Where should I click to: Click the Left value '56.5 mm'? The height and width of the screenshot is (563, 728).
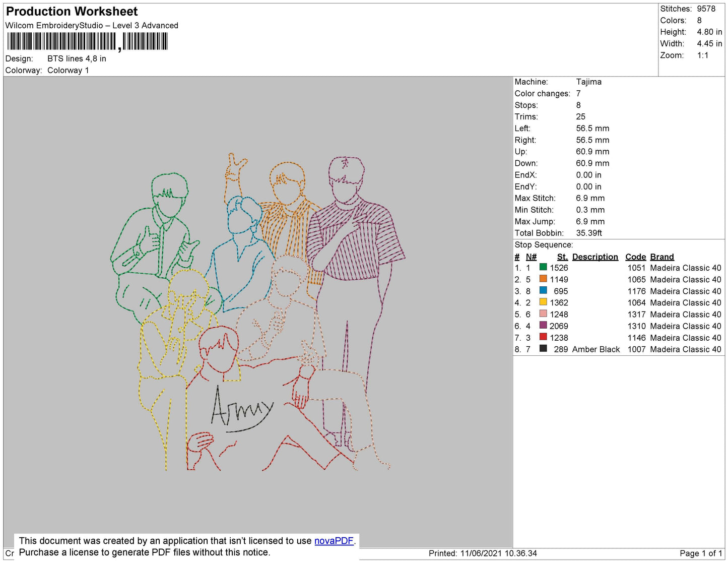pos(592,128)
